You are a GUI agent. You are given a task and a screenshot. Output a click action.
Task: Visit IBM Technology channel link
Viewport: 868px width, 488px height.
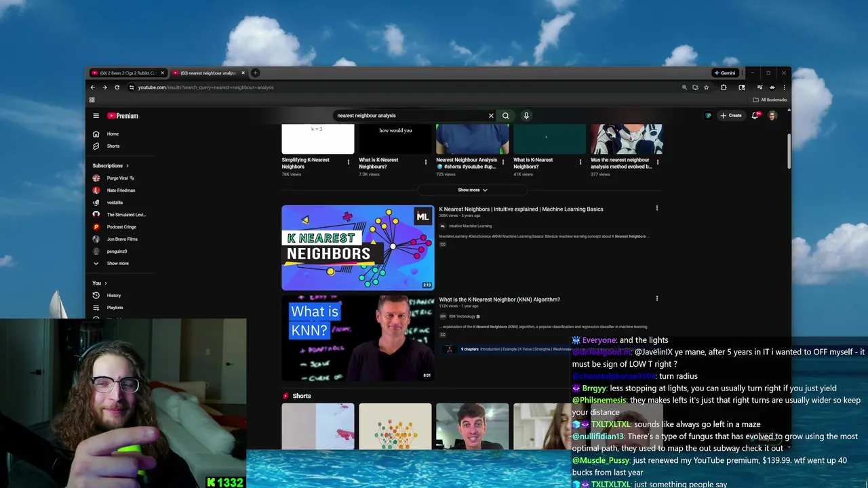462,317
